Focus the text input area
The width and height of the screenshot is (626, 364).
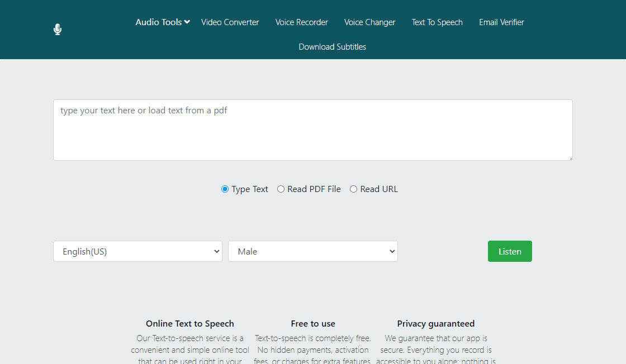tap(312, 130)
